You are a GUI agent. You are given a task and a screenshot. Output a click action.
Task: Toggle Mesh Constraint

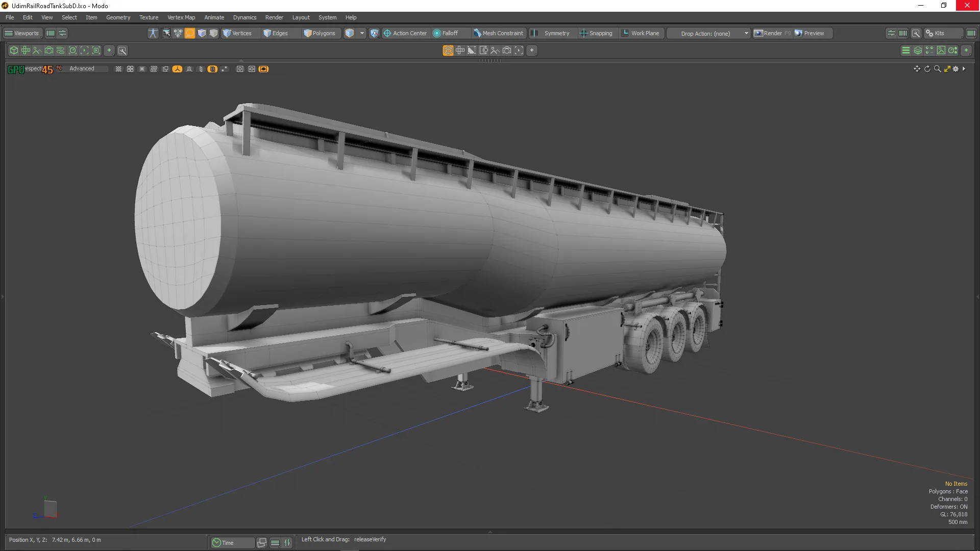499,33
